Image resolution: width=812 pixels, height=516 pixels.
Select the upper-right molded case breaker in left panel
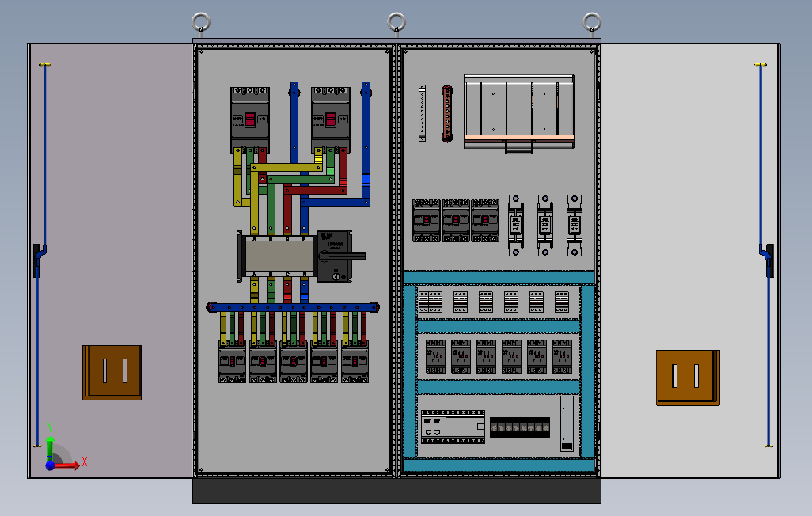pos(331,120)
